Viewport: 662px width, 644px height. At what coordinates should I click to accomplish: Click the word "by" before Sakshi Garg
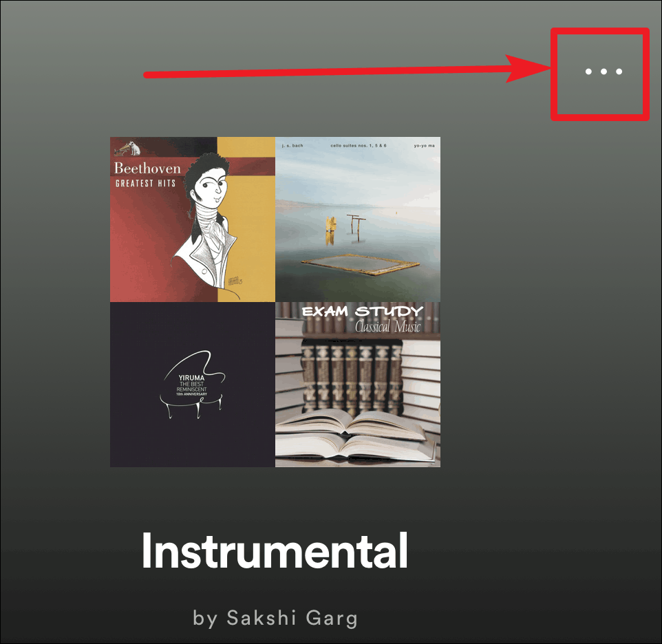coord(205,619)
